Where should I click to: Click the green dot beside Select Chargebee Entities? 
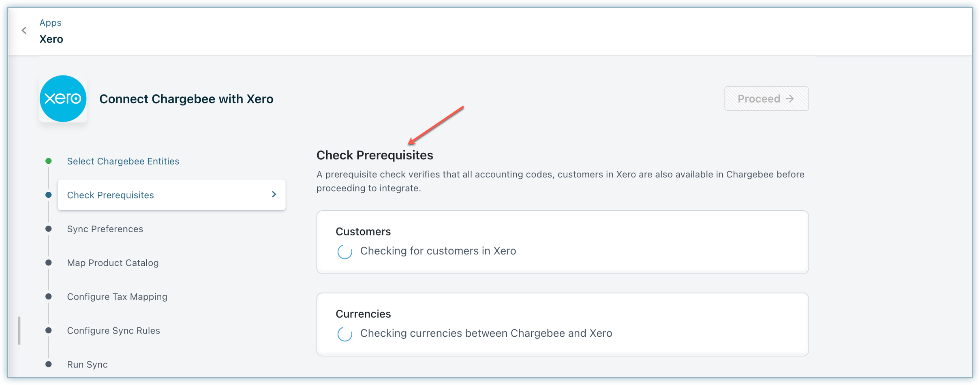point(49,161)
